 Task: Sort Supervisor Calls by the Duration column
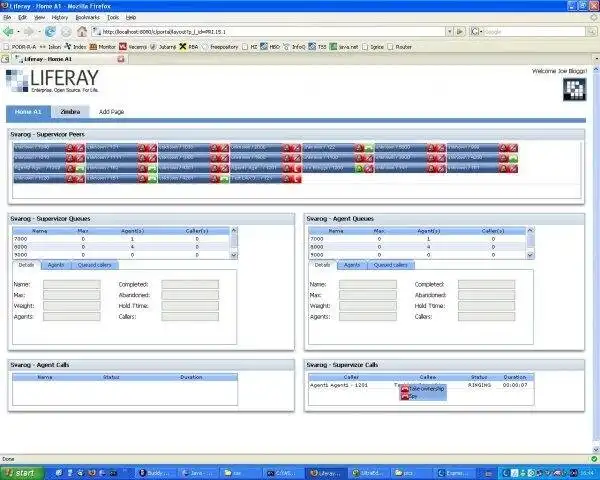point(515,377)
